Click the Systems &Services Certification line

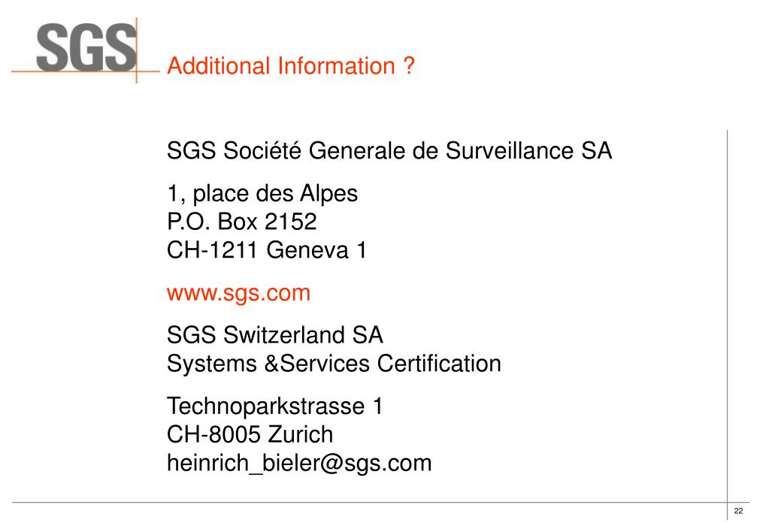pyautogui.click(x=334, y=364)
